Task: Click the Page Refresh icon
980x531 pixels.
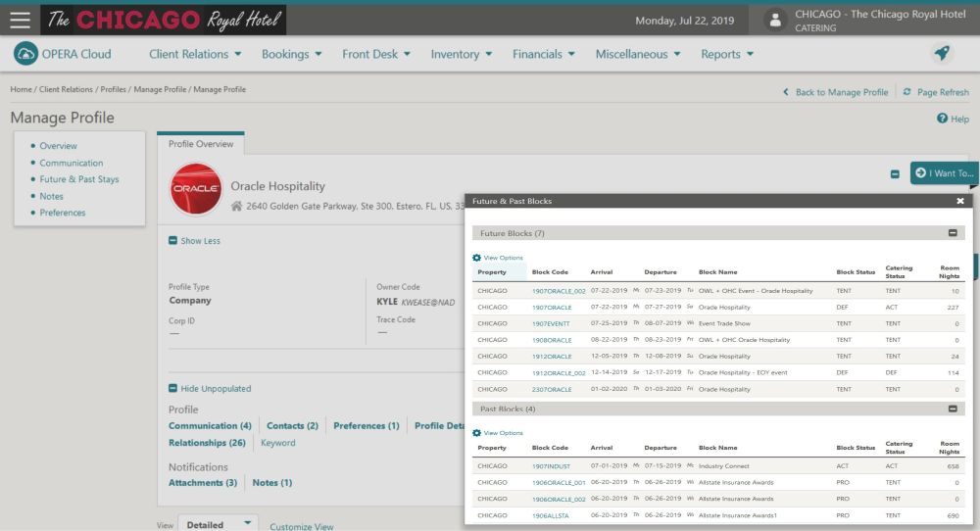Action: [906, 92]
